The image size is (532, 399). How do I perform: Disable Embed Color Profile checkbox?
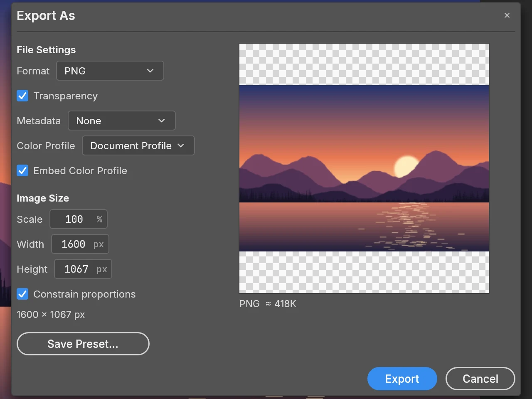(x=22, y=171)
